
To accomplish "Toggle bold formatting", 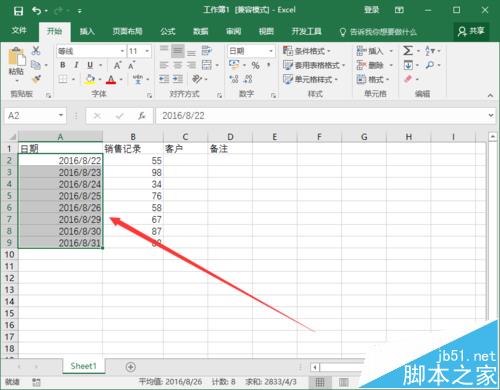I will pyautogui.click(x=63, y=65).
